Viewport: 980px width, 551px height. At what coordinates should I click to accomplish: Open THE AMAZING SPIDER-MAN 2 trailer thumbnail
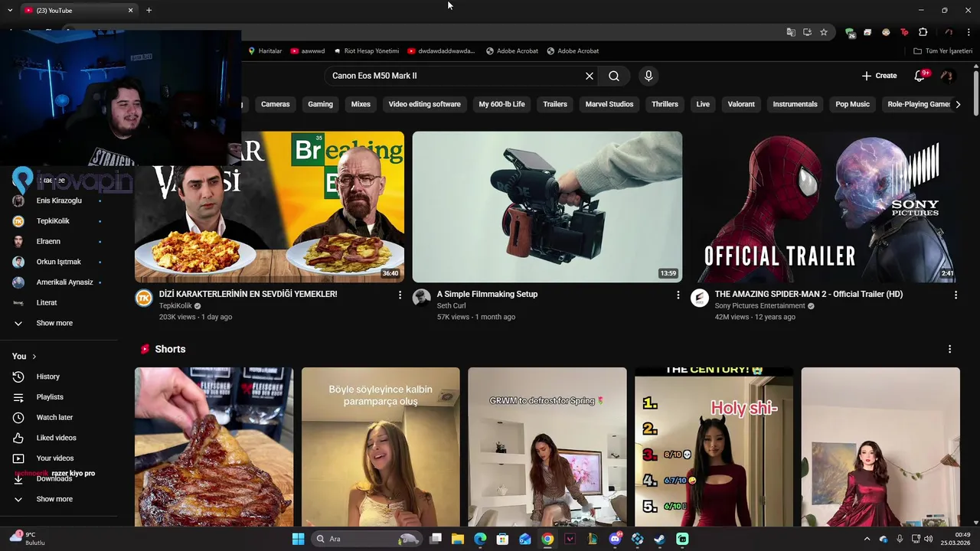825,207
